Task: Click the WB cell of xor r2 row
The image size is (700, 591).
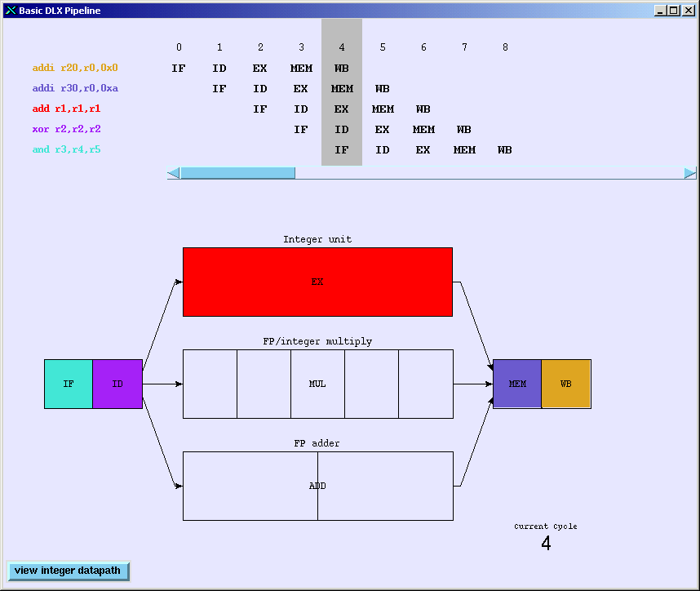Action: [464, 130]
